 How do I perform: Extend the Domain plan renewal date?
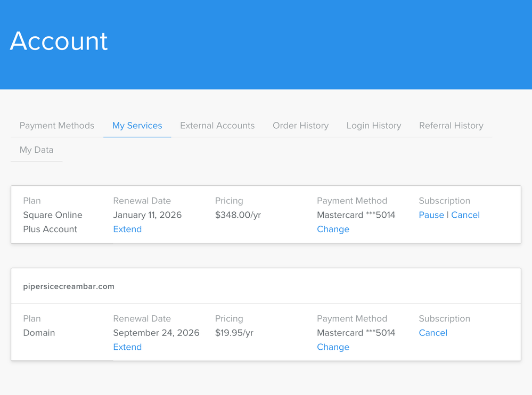(x=127, y=347)
